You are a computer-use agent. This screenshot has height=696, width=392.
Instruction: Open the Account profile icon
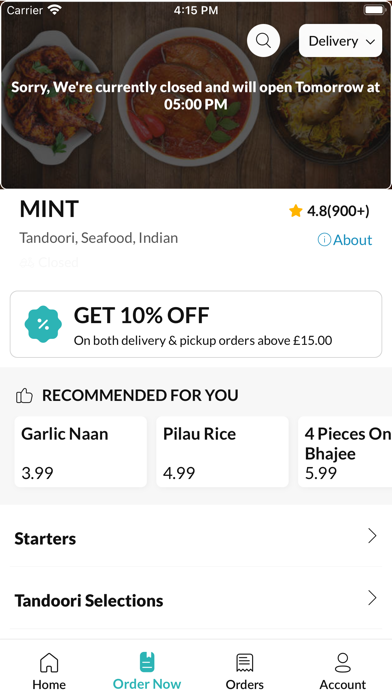[343, 663]
